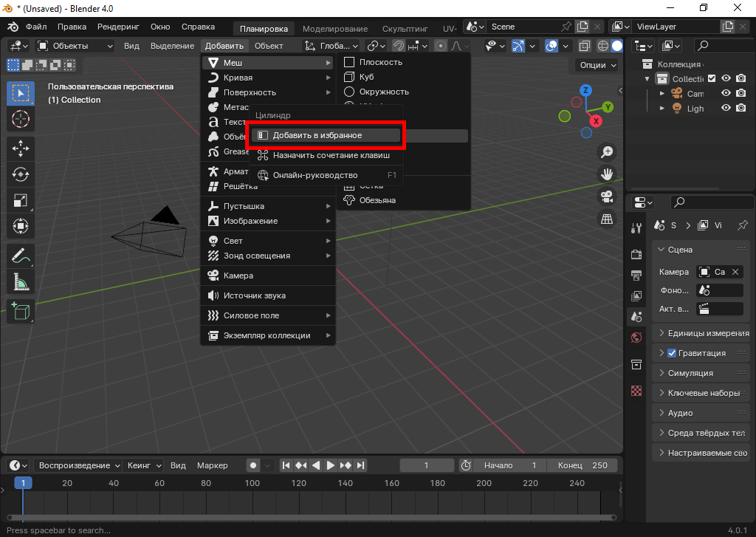Open the Playback (Воспроизведение) dropdown
This screenshot has height=537, width=756.
click(x=79, y=465)
